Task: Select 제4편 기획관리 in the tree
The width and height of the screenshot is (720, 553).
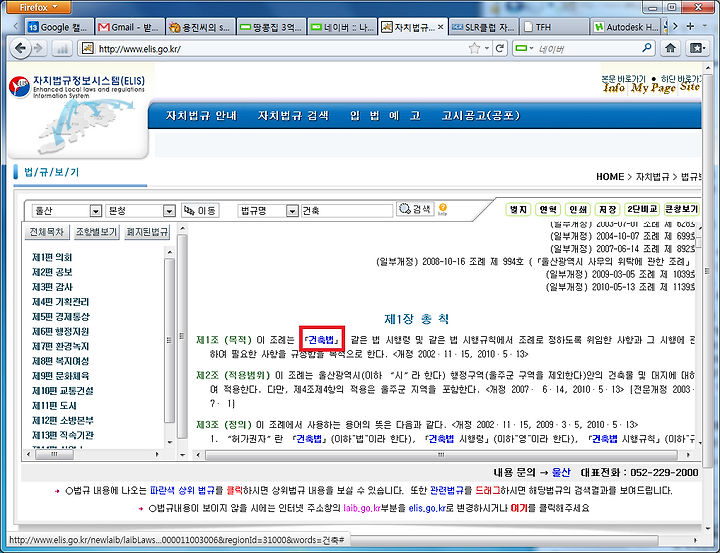Action: click(x=60, y=302)
